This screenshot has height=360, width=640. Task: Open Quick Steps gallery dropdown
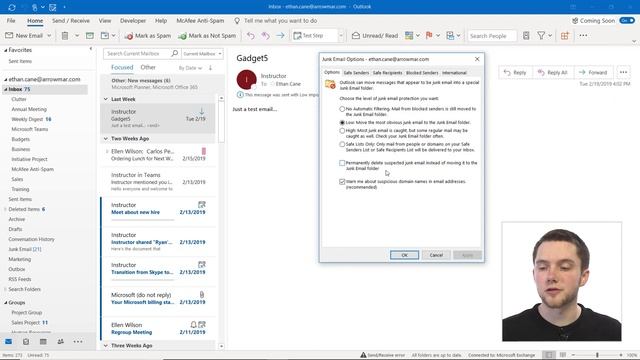(x=341, y=36)
